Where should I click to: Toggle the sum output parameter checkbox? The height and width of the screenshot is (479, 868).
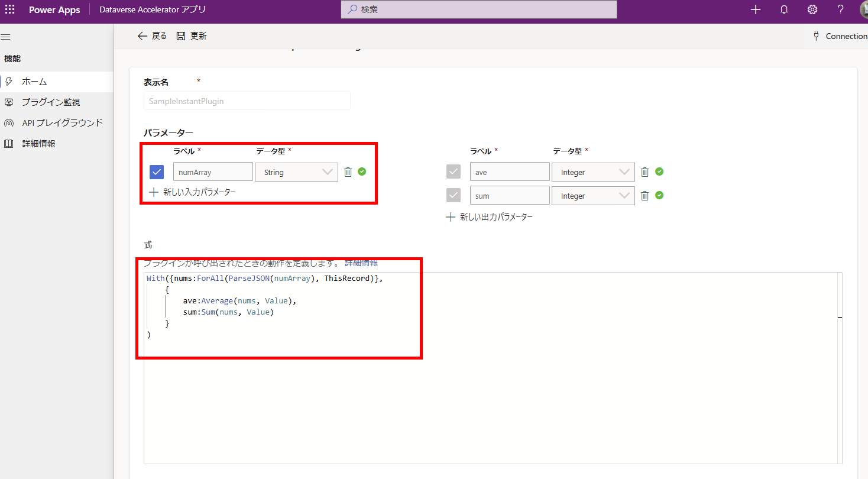[x=454, y=196]
